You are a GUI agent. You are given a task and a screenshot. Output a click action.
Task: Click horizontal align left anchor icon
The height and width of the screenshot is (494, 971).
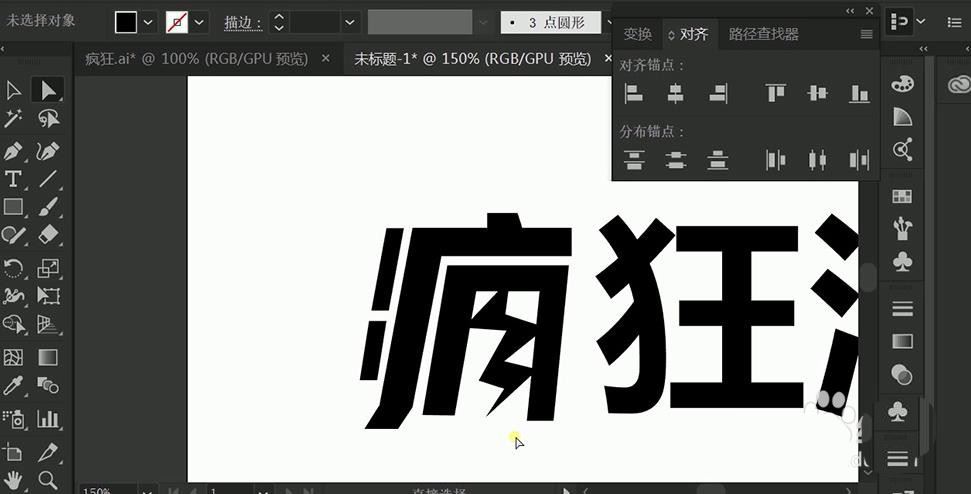(x=634, y=93)
